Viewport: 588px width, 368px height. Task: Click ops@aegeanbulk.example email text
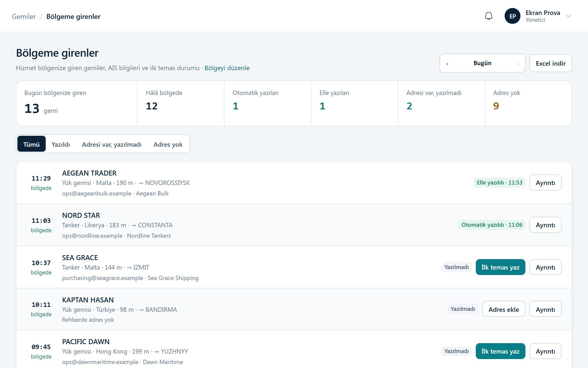[x=97, y=193]
